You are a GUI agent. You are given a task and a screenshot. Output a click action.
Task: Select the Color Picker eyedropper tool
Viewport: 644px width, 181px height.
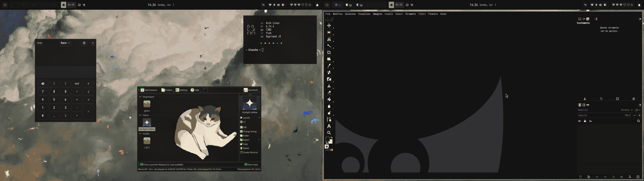pos(329,66)
